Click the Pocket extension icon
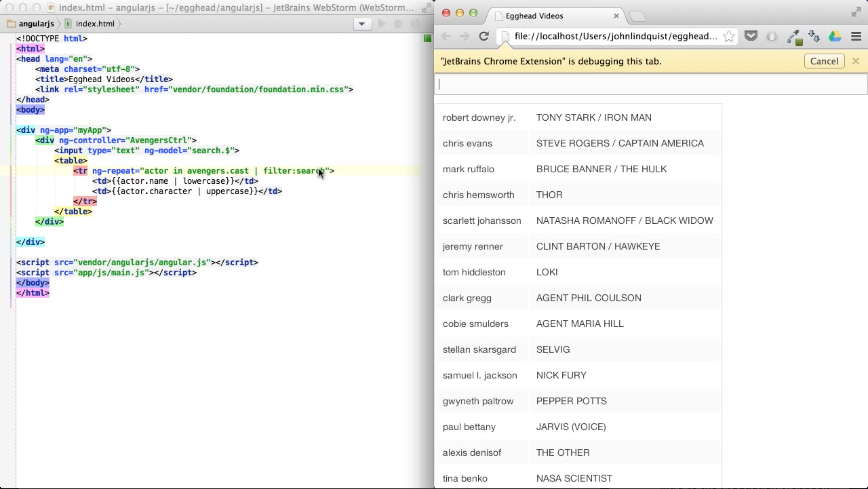Image resolution: width=868 pixels, height=489 pixels. pos(751,36)
